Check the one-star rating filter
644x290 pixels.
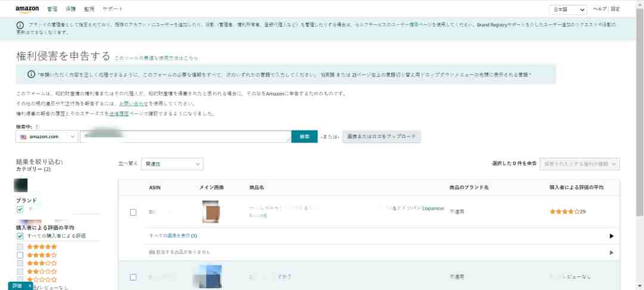[20, 279]
